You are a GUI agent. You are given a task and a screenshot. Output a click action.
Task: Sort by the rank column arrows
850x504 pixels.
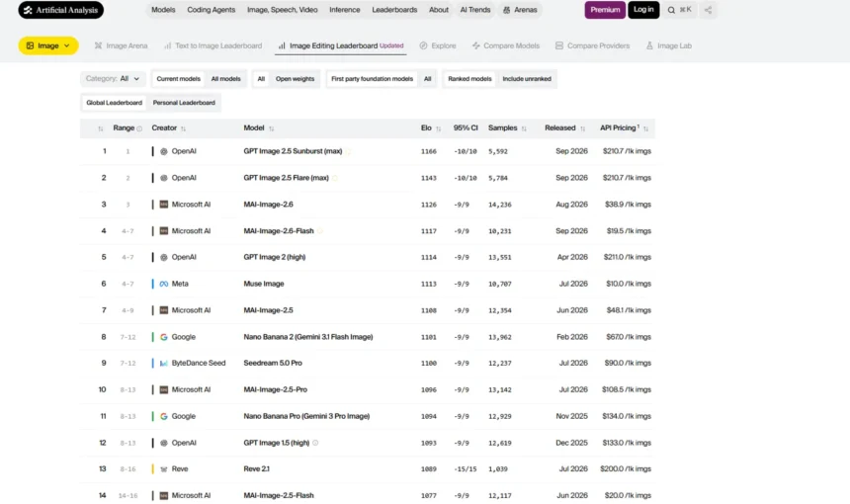[x=100, y=128]
